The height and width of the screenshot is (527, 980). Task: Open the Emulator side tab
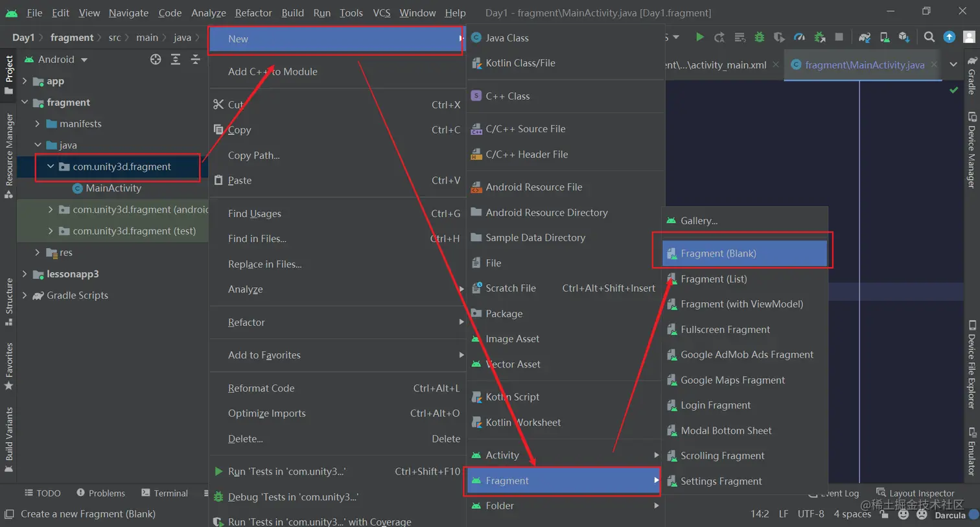pyautogui.click(x=972, y=451)
